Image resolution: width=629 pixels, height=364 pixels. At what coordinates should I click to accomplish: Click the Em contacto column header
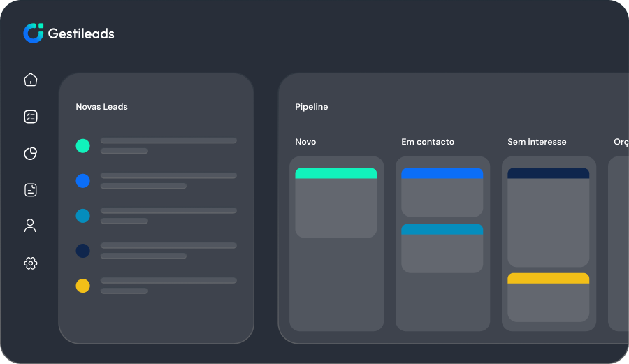(x=428, y=142)
